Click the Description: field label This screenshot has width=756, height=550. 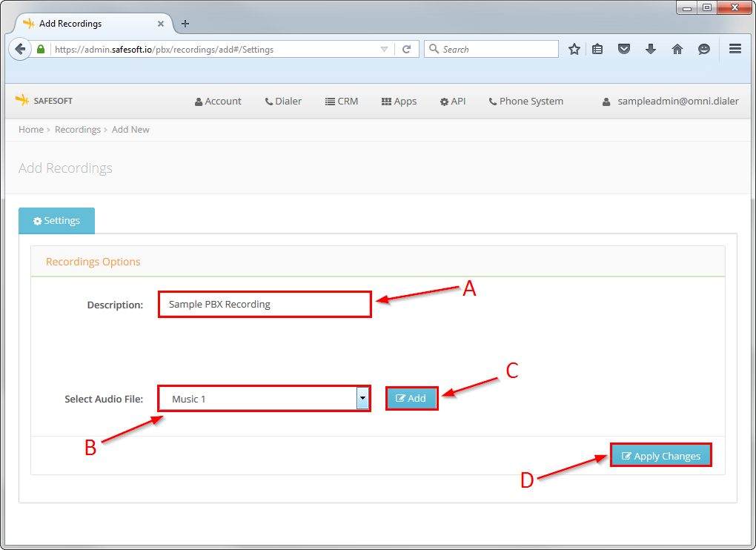[115, 305]
